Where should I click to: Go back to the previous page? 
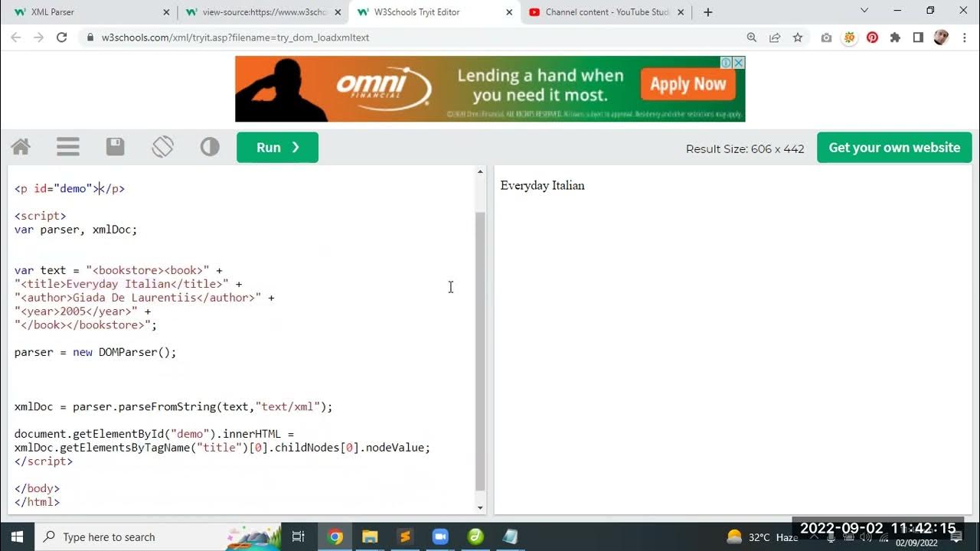(16, 37)
